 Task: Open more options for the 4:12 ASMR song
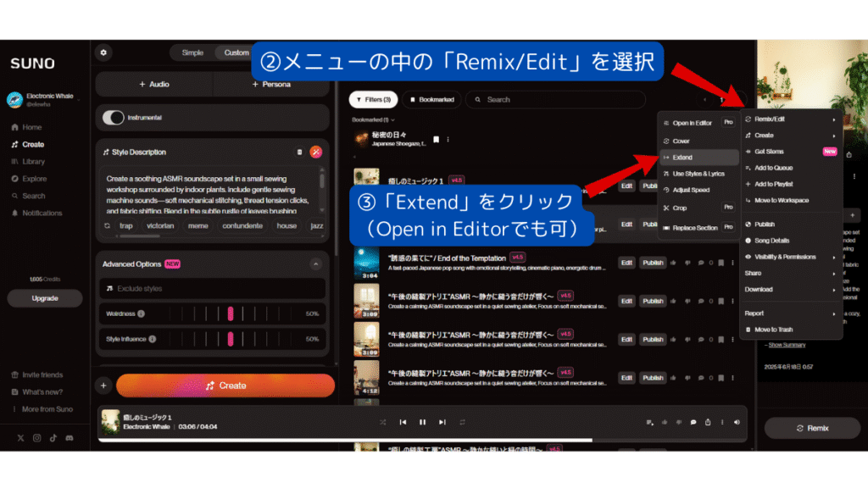point(732,378)
